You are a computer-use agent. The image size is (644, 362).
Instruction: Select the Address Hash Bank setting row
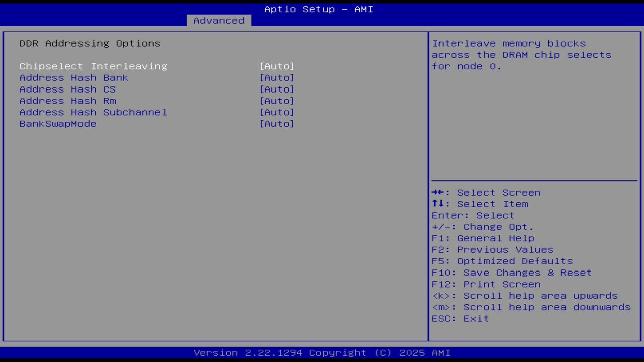pos(73,77)
